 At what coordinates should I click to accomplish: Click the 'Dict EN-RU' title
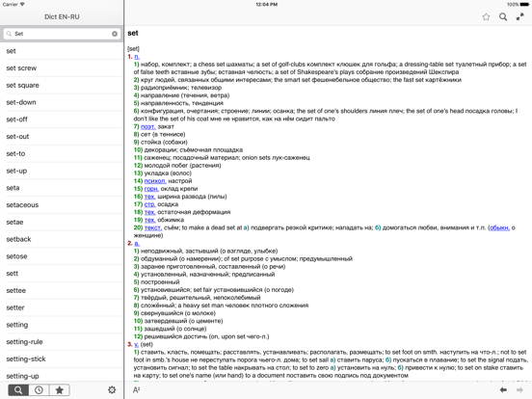(62, 17)
